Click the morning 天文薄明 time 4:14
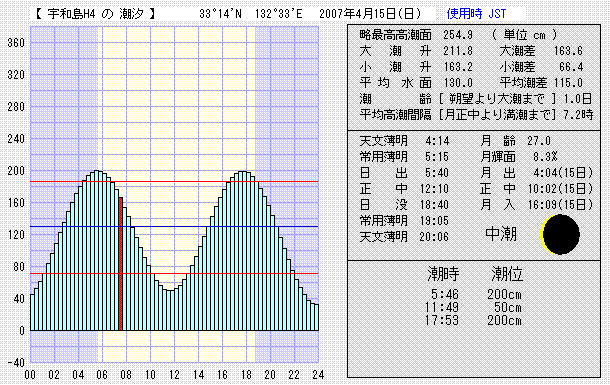This screenshot has width=610, height=385. 437,141
